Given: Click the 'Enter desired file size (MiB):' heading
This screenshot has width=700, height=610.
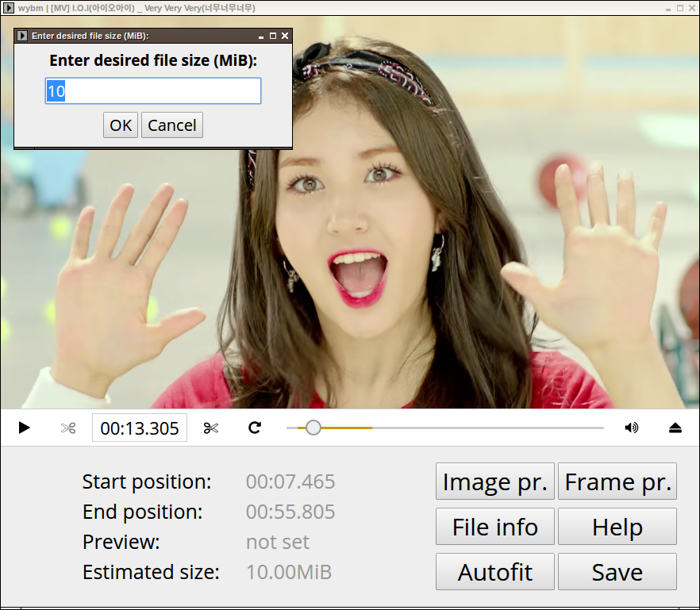Looking at the screenshot, I should click(x=153, y=60).
